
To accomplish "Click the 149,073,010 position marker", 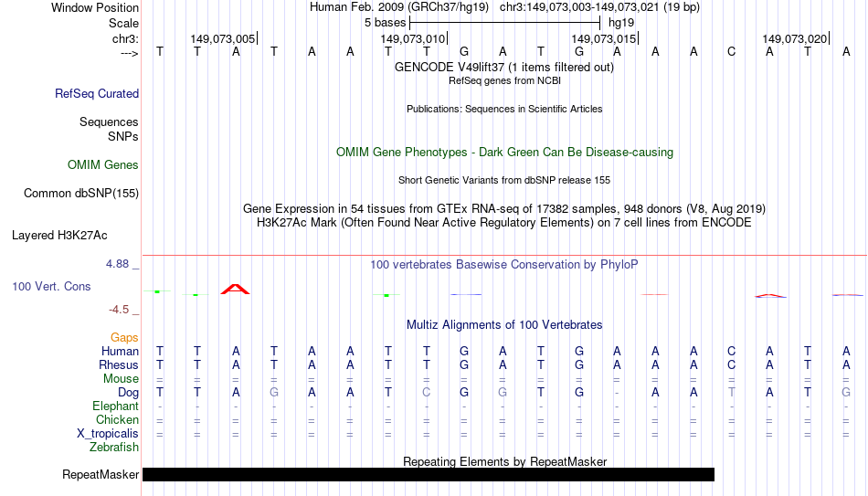I will (413, 38).
